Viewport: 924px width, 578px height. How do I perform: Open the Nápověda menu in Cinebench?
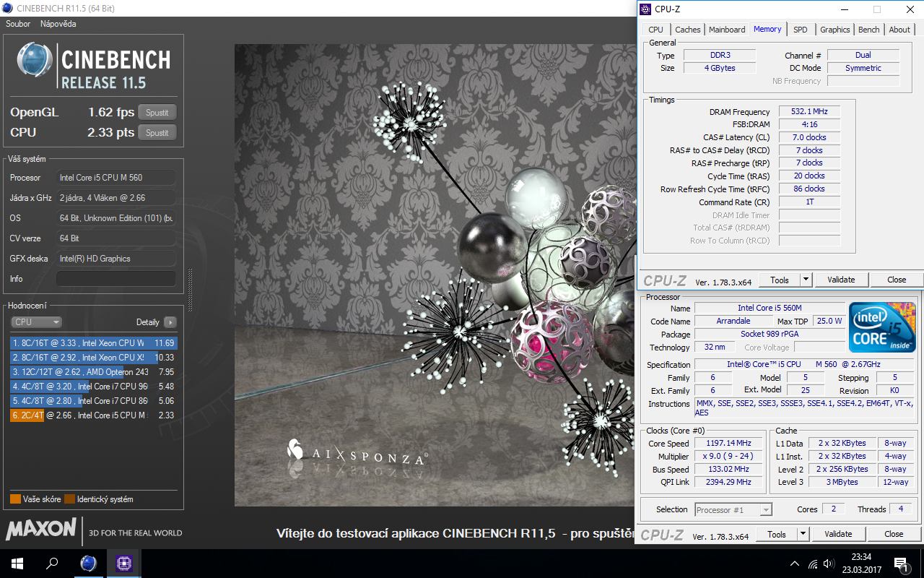pos(58,24)
